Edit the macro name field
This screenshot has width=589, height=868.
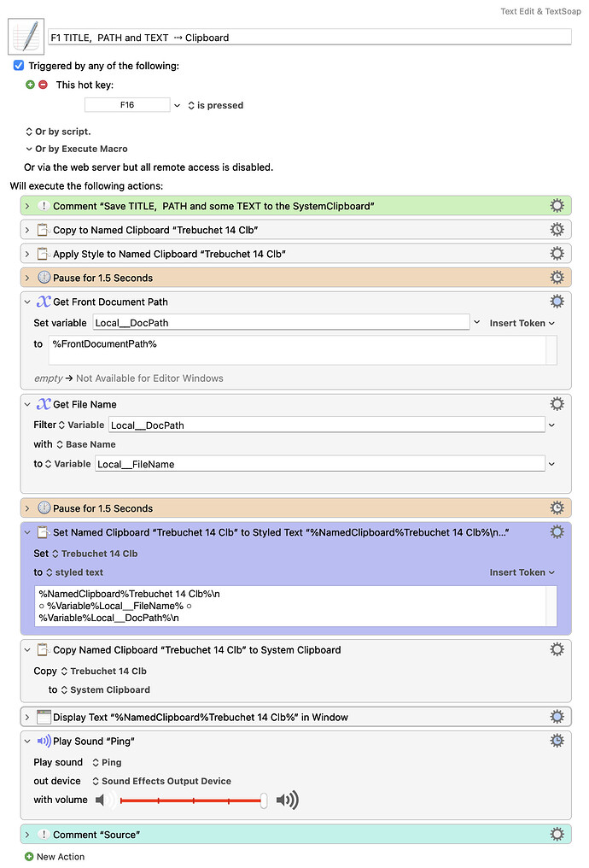click(x=310, y=37)
